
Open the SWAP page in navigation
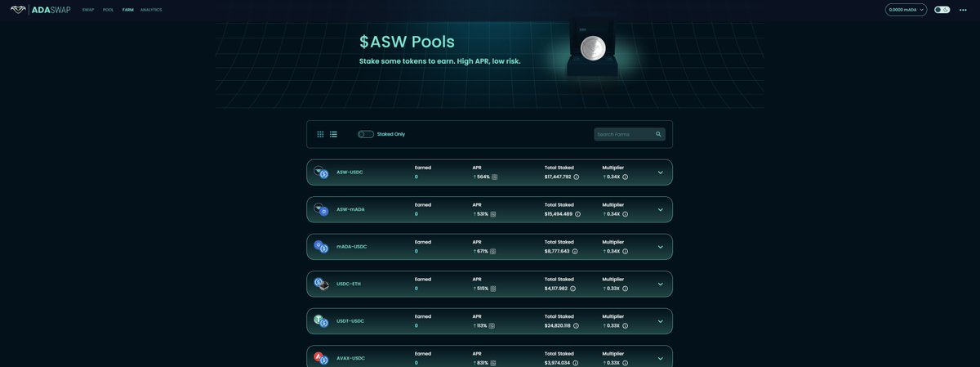click(x=88, y=10)
